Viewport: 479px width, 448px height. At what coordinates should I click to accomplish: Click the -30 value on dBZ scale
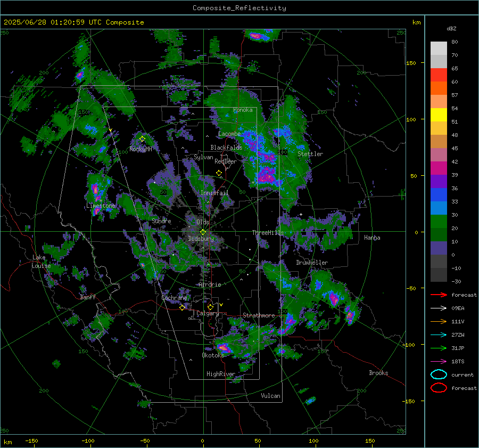457,281
